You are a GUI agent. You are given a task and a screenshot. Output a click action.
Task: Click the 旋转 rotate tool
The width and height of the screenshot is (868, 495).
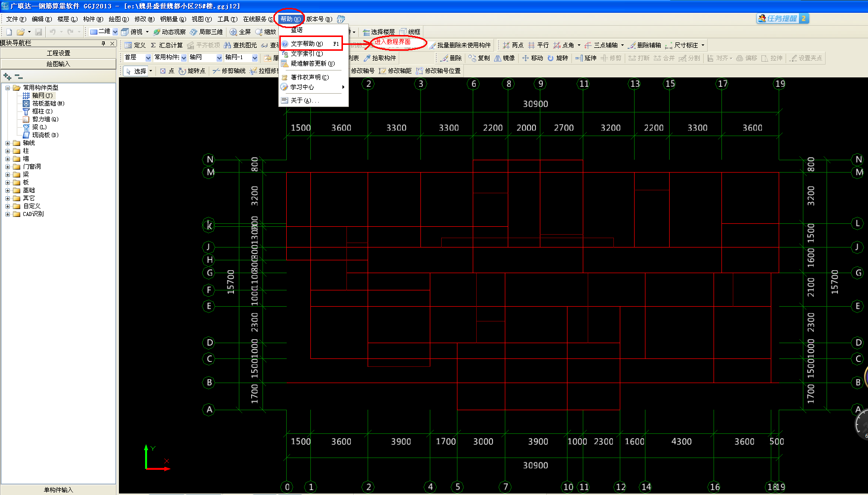coord(558,58)
